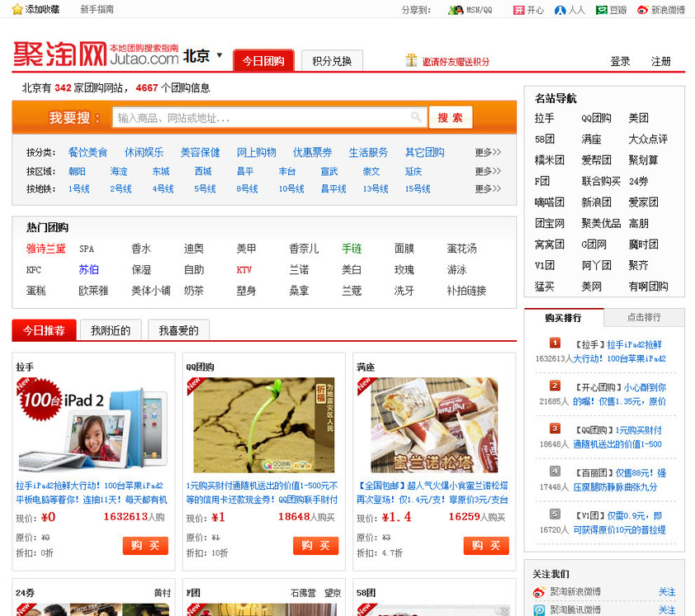Switch to the 点击排行 tab

click(x=644, y=317)
